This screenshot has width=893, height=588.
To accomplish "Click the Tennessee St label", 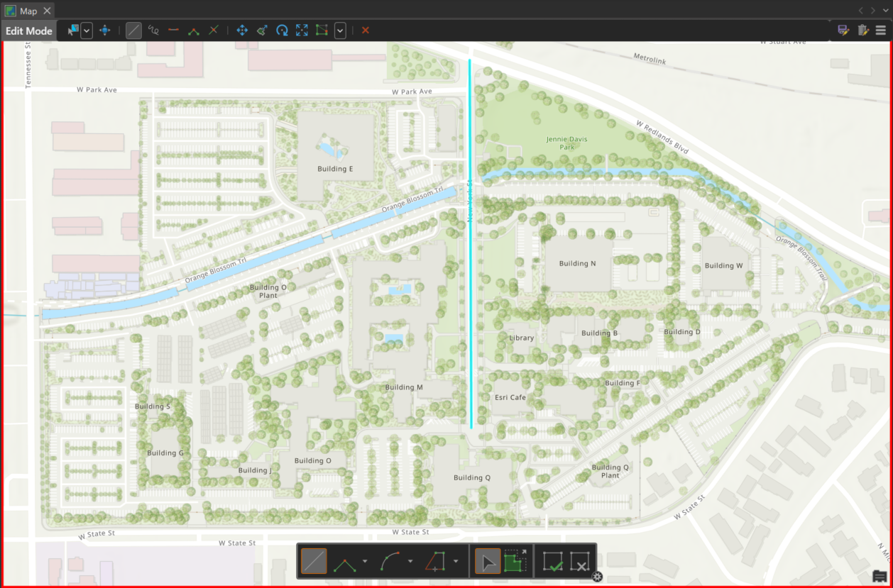I will click(28, 65).
